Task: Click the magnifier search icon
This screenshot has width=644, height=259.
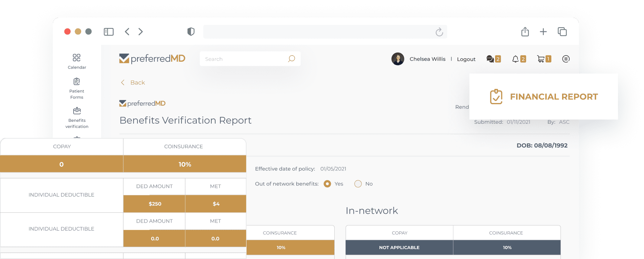Action: coord(291,59)
